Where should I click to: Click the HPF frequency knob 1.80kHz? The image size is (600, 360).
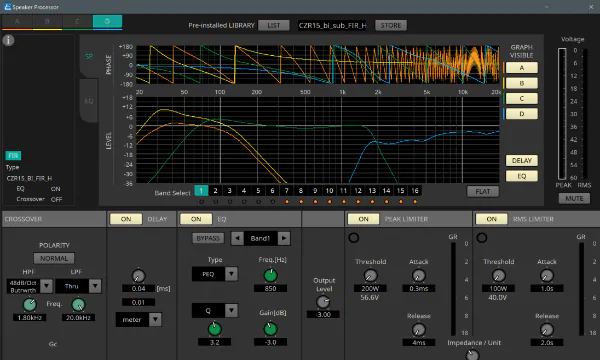[x=29, y=305]
